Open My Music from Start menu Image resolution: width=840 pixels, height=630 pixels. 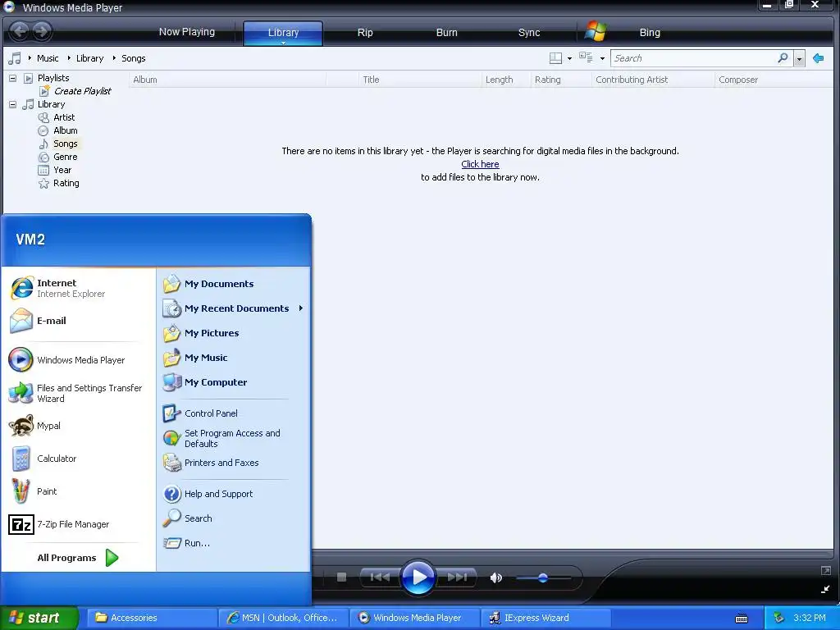[233, 358]
